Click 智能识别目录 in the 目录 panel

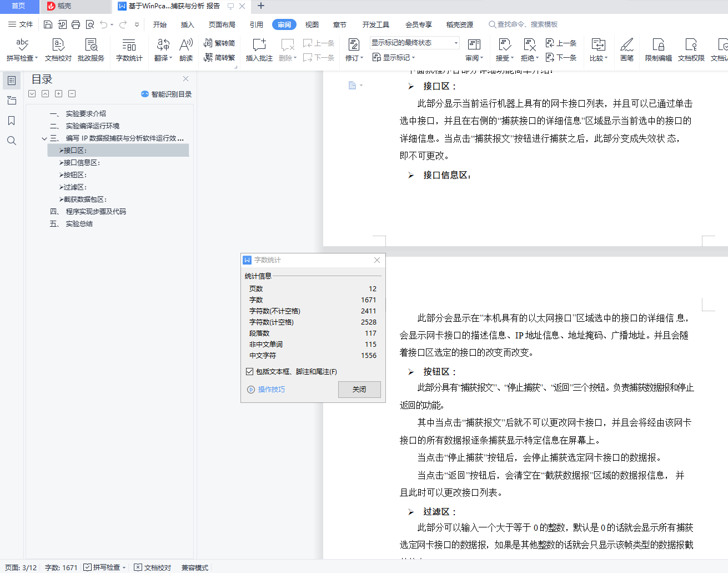(x=167, y=94)
